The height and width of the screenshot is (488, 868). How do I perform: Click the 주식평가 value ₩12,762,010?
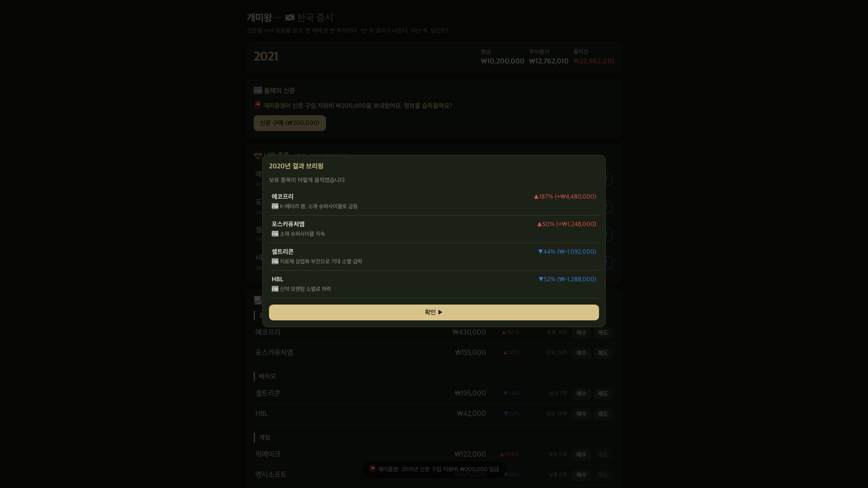(x=549, y=61)
